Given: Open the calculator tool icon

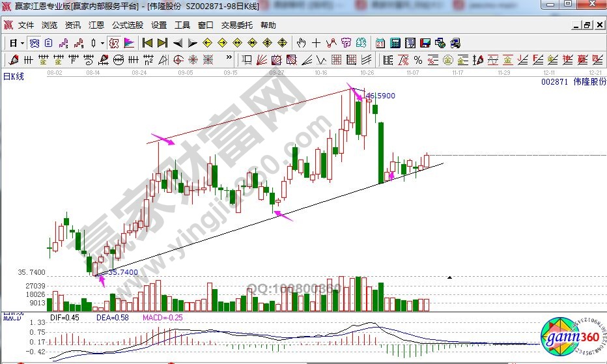Looking at the screenshot, I should tap(395, 43).
